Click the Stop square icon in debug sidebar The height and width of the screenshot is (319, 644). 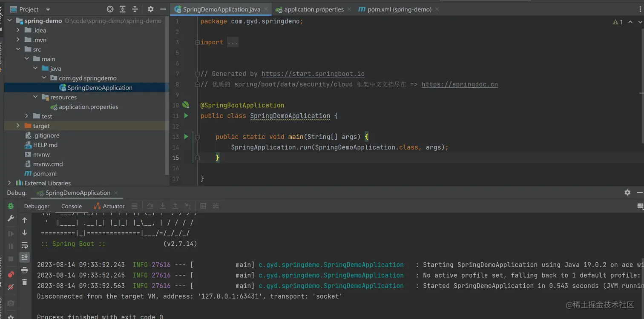(x=11, y=259)
